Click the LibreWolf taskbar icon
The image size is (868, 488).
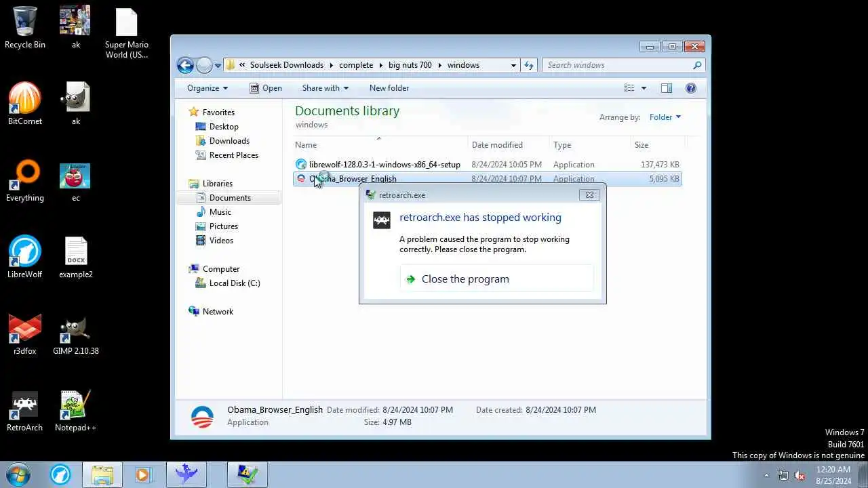coord(60,474)
